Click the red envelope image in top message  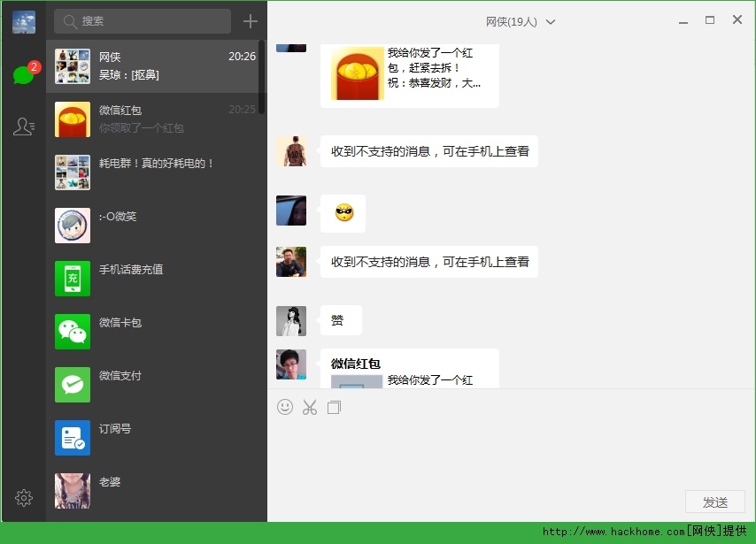(x=358, y=73)
